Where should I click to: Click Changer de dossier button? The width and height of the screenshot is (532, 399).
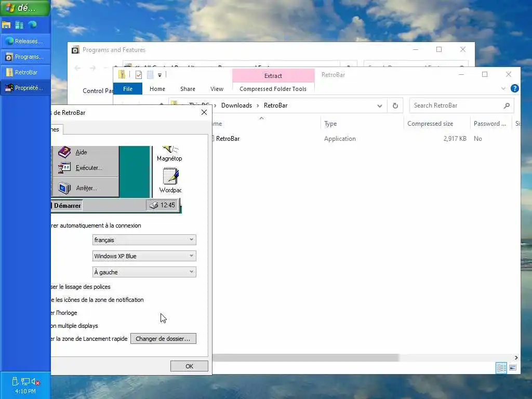tap(163, 339)
